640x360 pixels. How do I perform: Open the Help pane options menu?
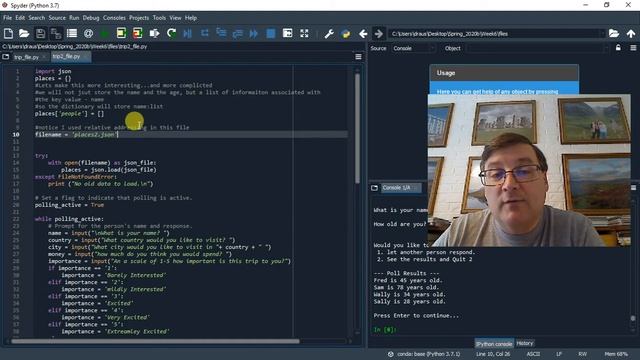pyautogui.click(x=633, y=48)
